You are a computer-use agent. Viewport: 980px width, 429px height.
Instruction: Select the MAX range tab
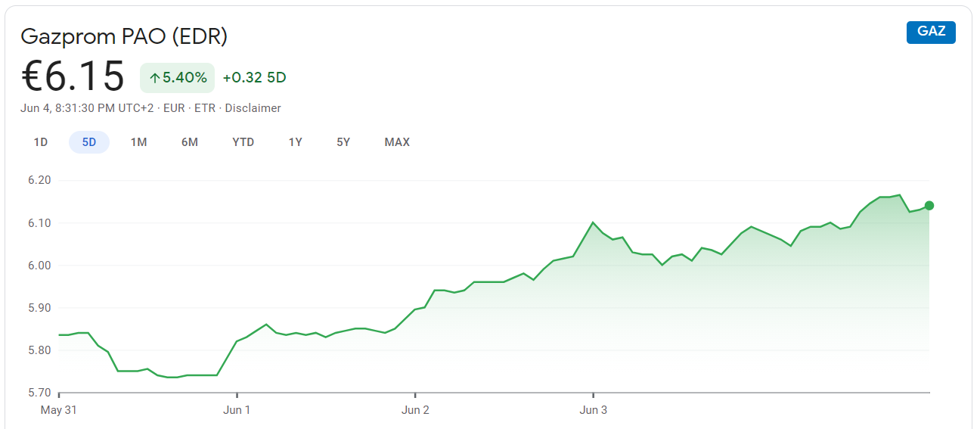[x=397, y=142]
